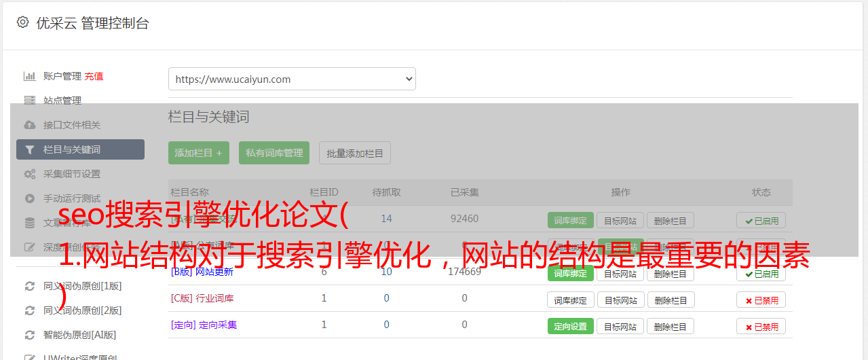Click the 批量添加栏目 button

tap(355, 153)
